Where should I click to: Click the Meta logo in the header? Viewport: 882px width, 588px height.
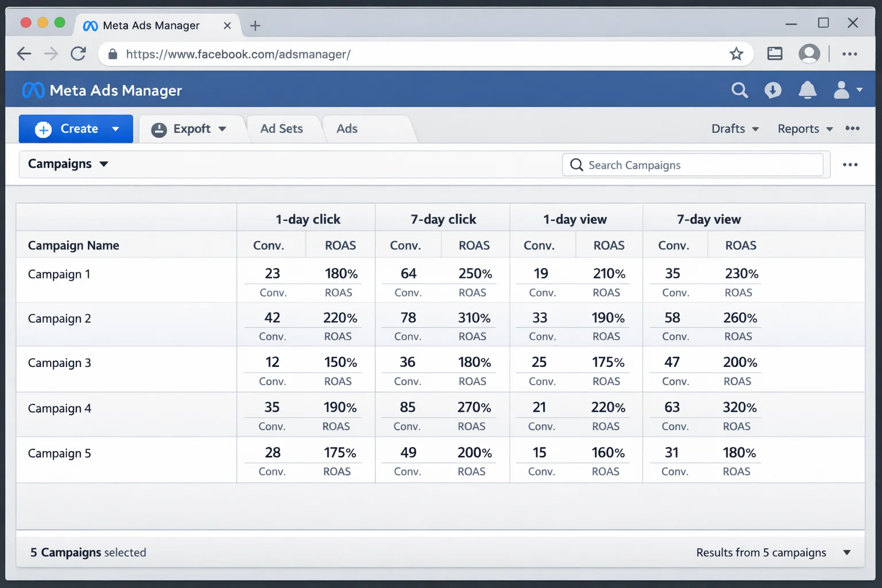point(33,90)
